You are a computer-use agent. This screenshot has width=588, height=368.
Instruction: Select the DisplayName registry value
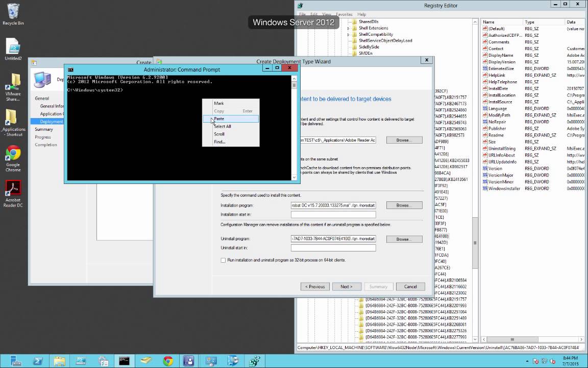(x=501, y=55)
